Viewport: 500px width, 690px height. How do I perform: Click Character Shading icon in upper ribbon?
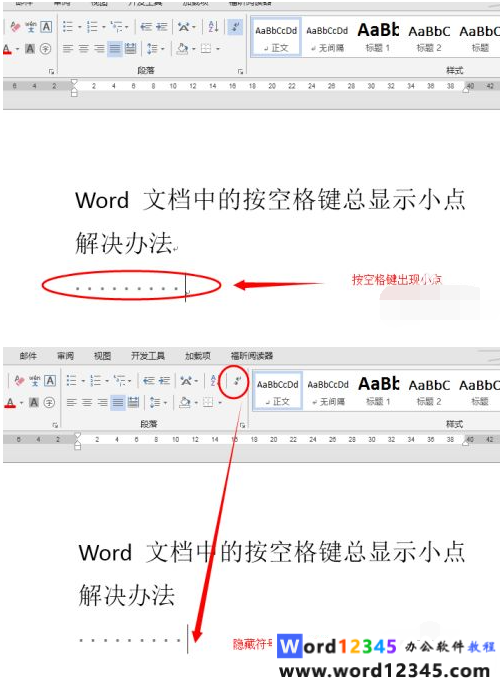coord(30,48)
